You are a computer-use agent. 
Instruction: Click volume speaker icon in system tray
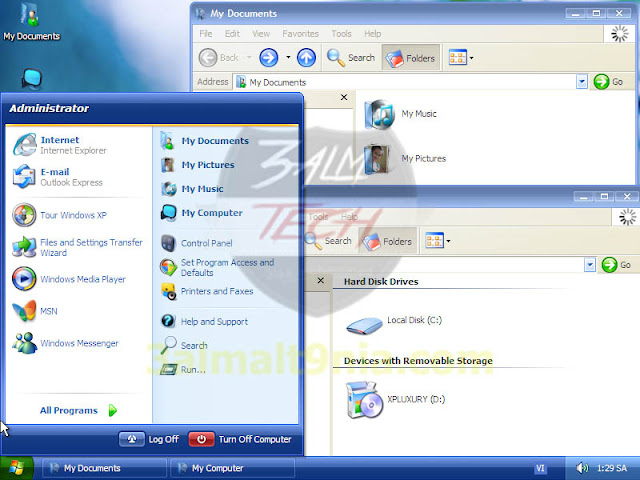[582, 468]
